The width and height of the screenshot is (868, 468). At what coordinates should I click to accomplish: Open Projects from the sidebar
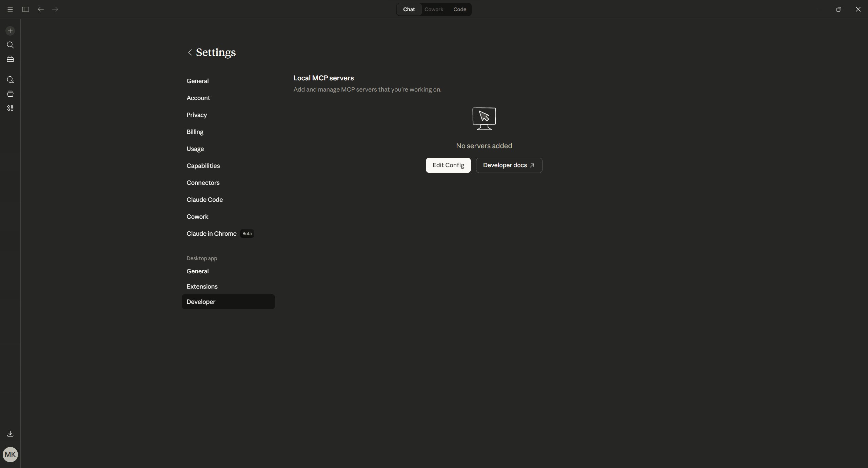[x=10, y=59]
